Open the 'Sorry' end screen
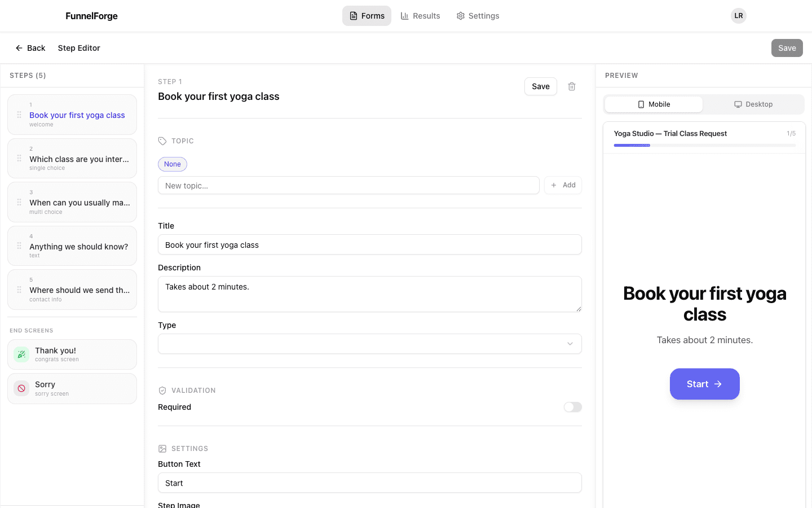Screen dimensions: 812x508 (72, 388)
